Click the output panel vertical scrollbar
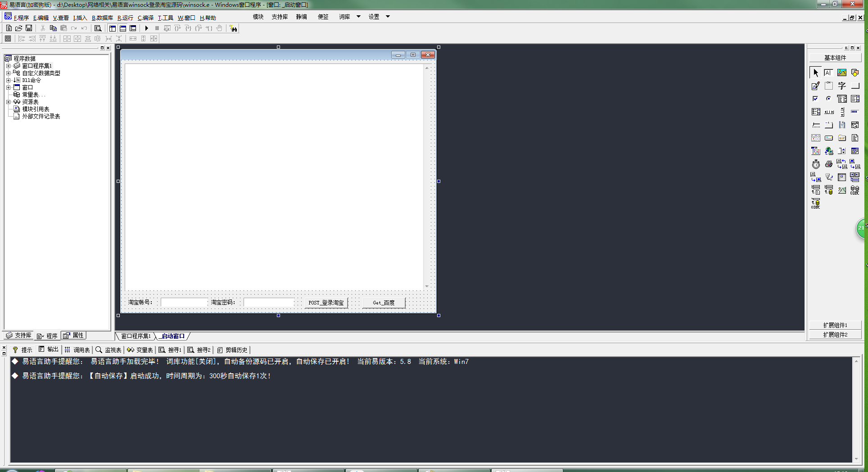Screen dimensions: 868x472 [856, 410]
